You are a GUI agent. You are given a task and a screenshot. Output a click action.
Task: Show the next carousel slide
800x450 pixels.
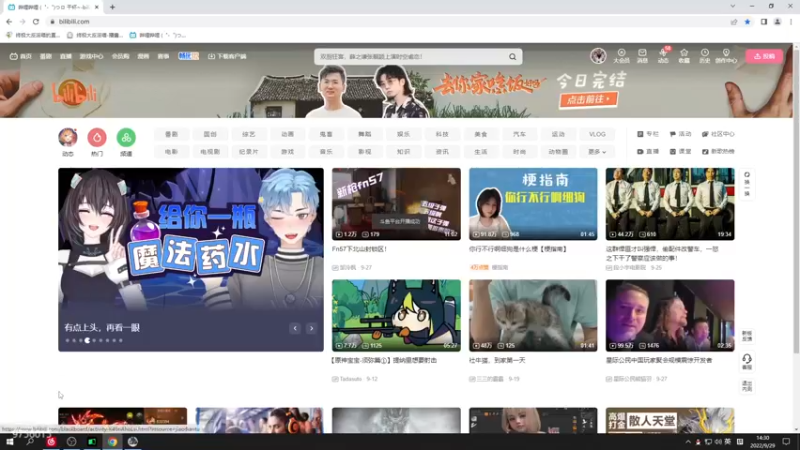311,328
